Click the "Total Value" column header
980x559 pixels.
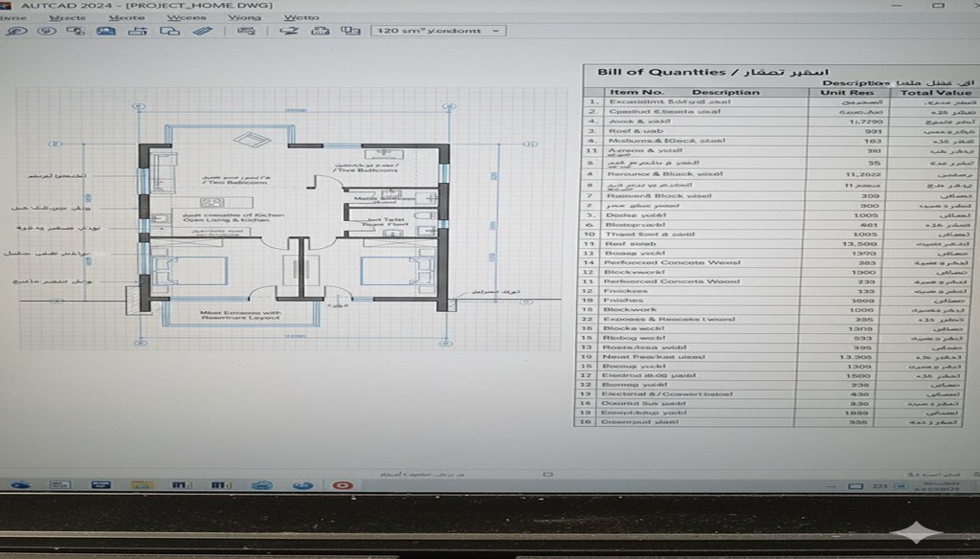click(x=935, y=93)
